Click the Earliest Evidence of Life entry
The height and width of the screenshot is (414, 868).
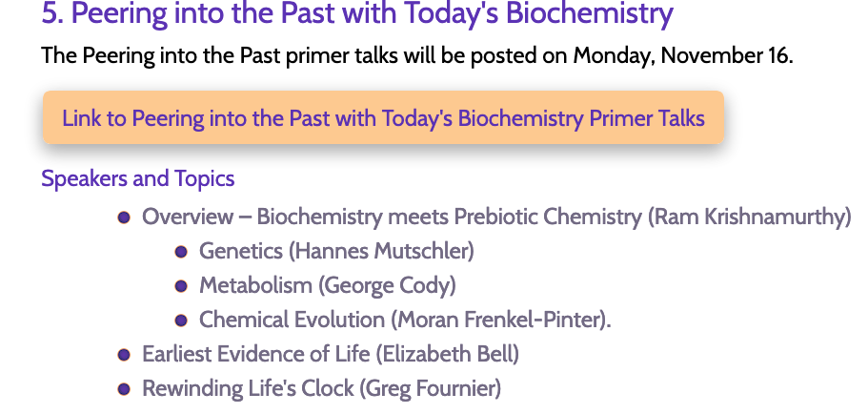coord(331,354)
